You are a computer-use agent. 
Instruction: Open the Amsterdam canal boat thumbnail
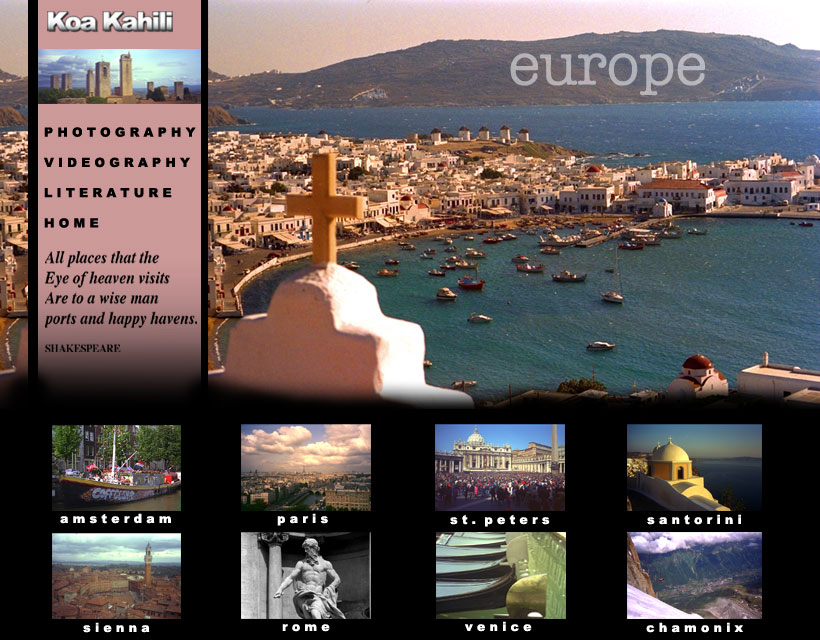click(116, 467)
